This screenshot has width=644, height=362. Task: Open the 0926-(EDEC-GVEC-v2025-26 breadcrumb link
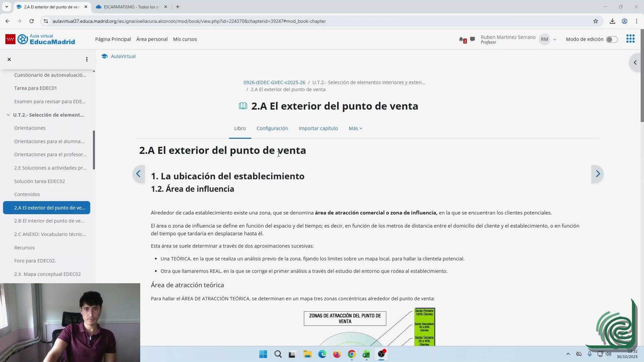(x=274, y=82)
